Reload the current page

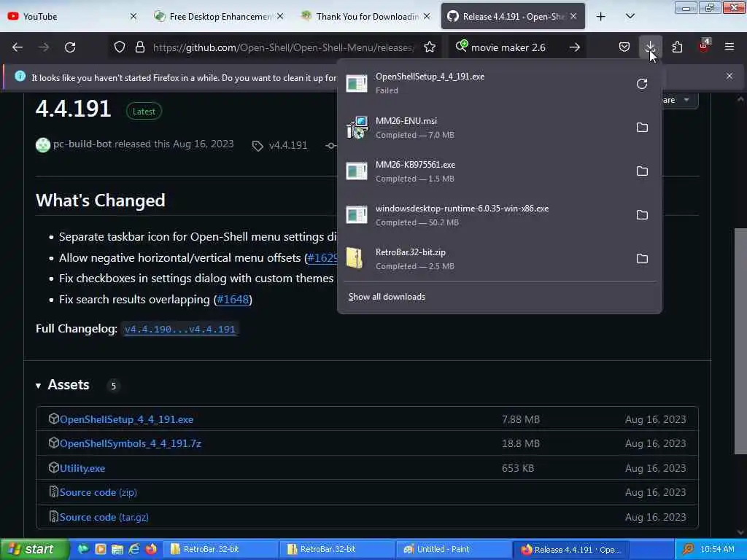pos(70,47)
